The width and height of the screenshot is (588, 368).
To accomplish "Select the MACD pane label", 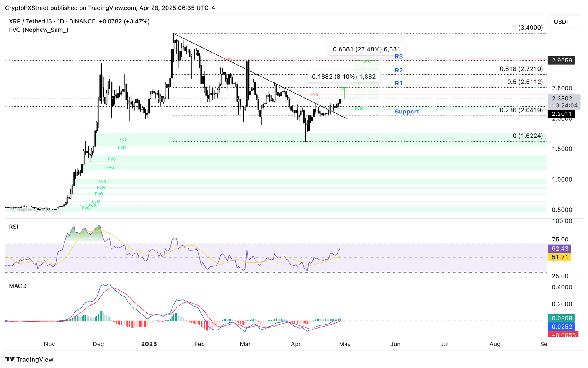I will [18, 286].
